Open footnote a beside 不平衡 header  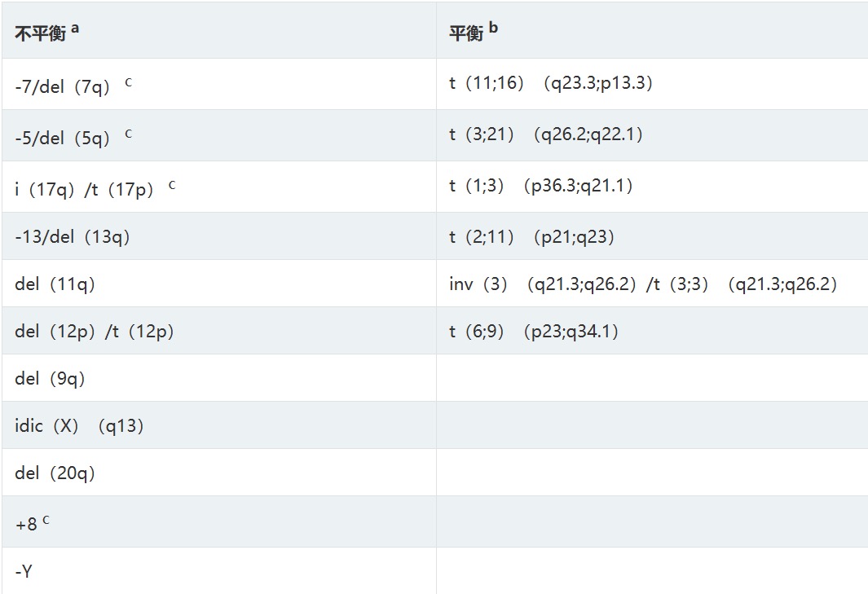(75, 29)
